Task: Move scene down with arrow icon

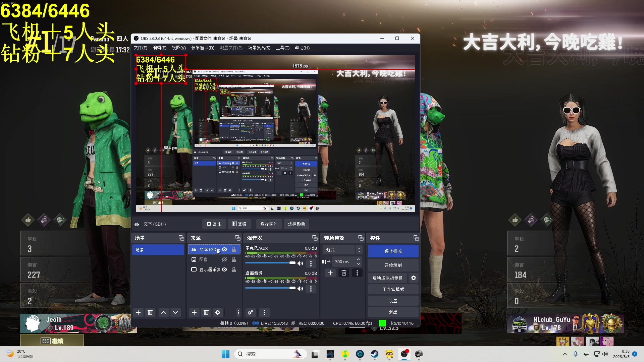Action: coord(175,312)
